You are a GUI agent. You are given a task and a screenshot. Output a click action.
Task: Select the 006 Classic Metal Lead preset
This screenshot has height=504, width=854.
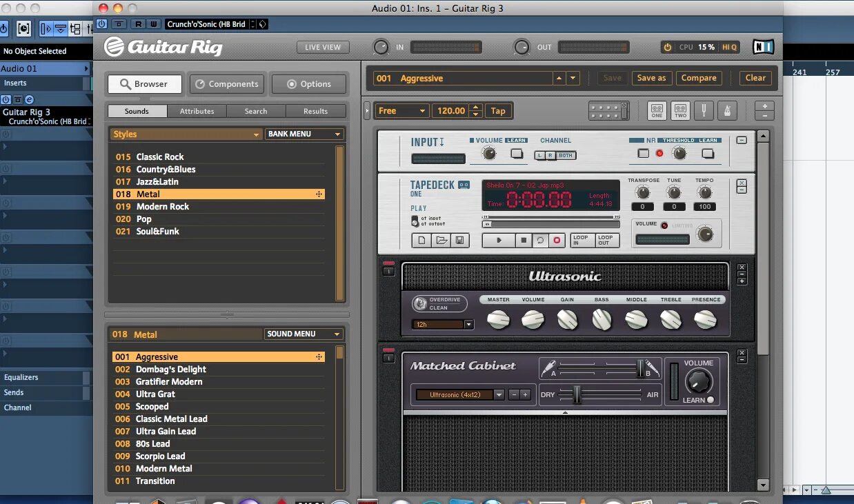219,419
